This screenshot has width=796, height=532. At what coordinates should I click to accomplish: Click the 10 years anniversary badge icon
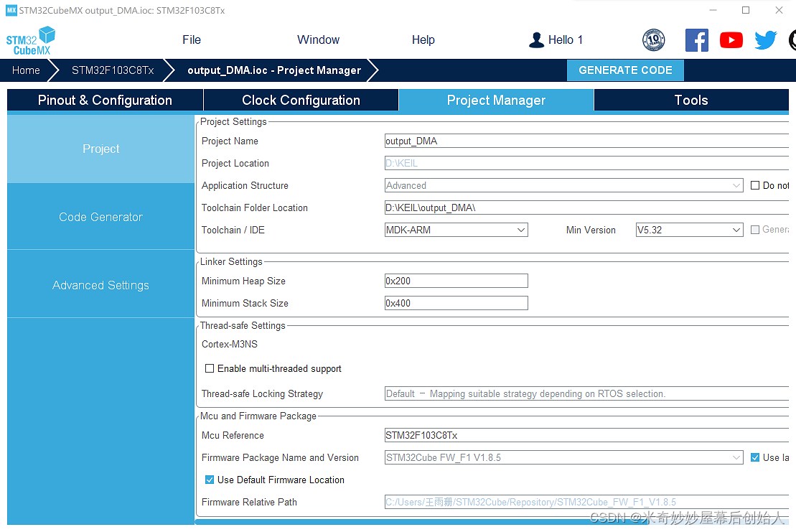point(653,40)
